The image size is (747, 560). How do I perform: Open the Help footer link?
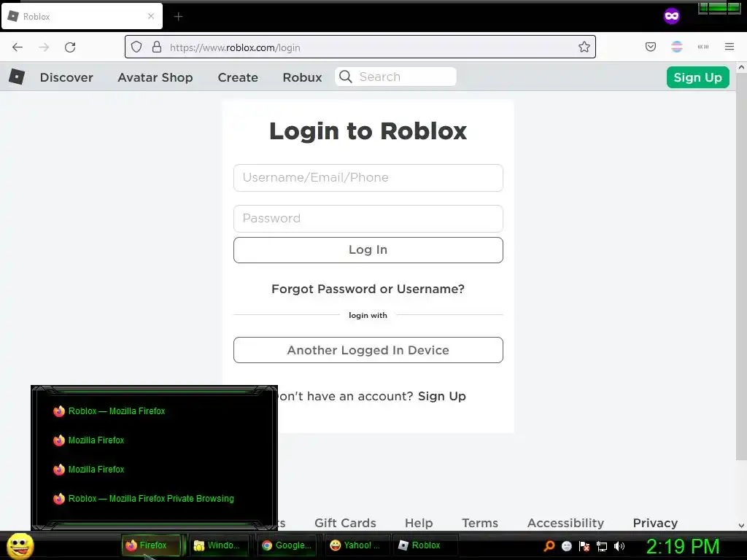pos(419,523)
